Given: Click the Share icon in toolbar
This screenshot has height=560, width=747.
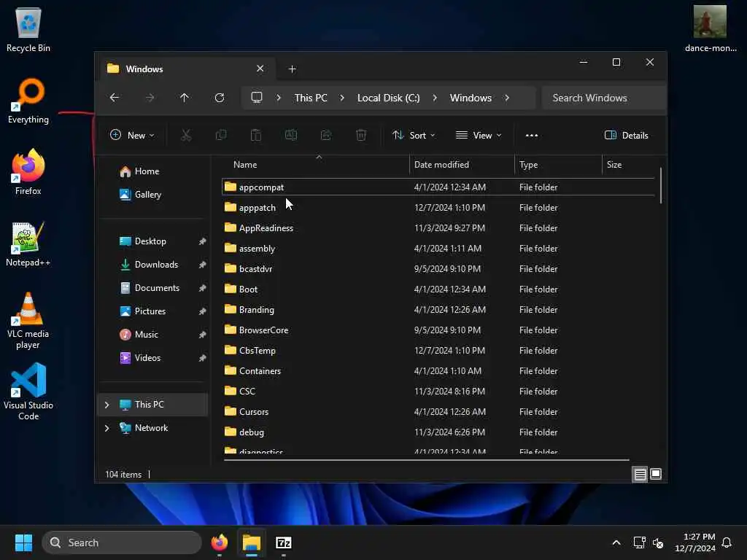Looking at the screenshot, I should pyautogui.click(x=326, y=135).
